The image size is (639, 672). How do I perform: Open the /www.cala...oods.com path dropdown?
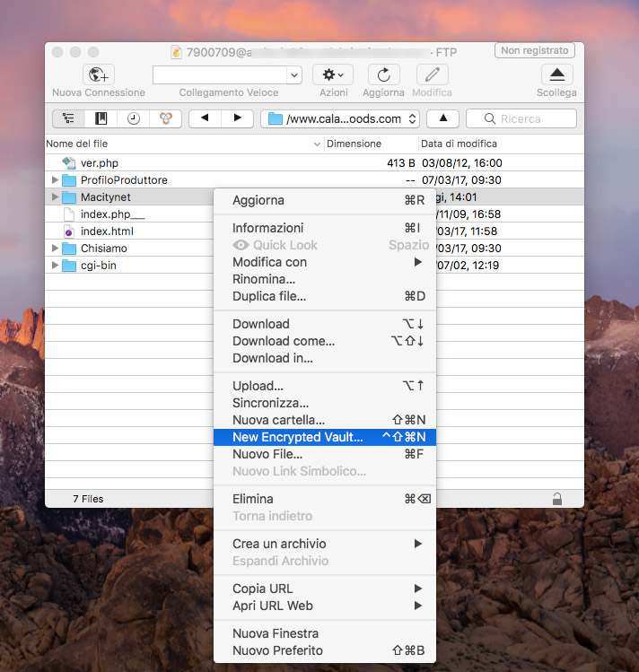click(x=340, y=118)
